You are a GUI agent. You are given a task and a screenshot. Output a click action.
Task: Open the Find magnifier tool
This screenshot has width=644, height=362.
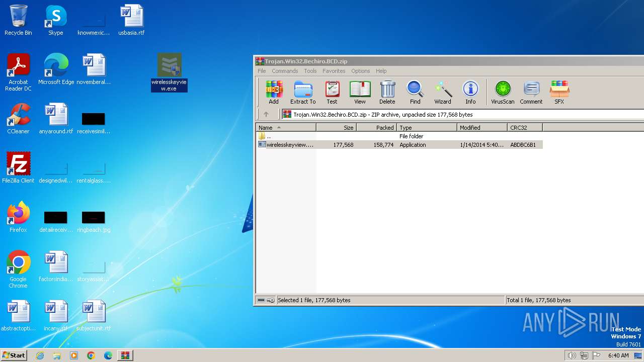point(415,93)
